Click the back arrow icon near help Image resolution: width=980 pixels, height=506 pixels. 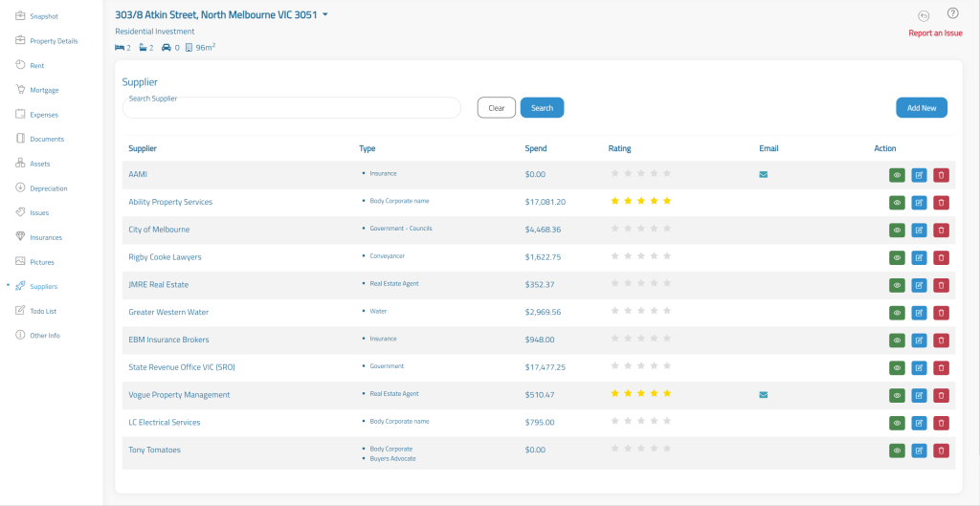coord(924,15)
